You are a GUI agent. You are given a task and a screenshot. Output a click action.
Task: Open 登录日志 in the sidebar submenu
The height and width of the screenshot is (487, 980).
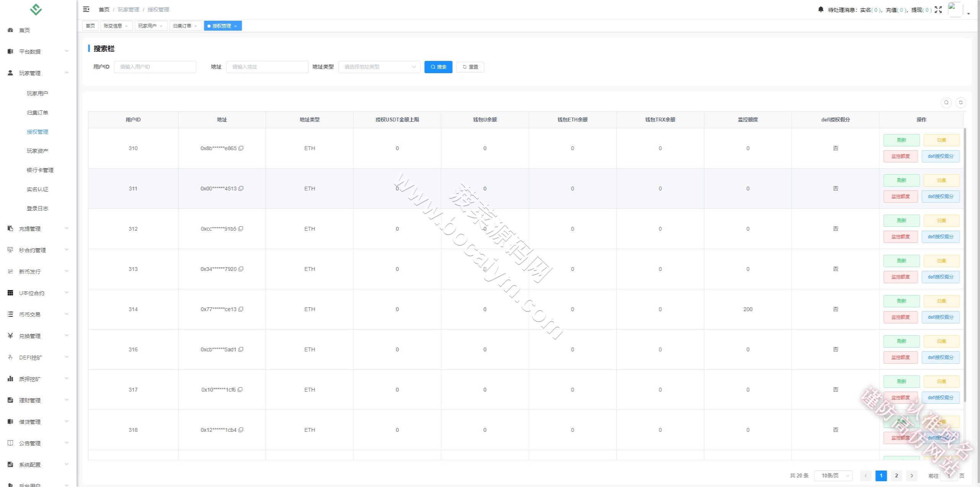point(38,208)
